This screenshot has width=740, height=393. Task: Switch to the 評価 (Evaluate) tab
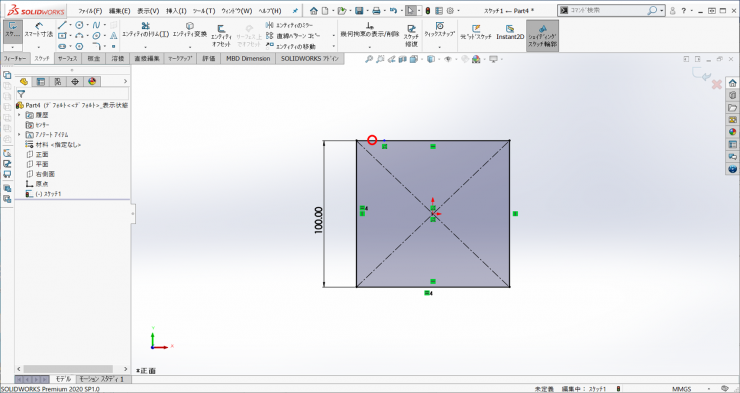coord(209,59)
